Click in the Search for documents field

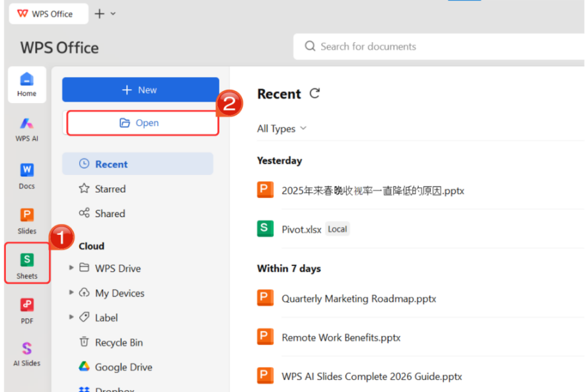coord(439,46)
